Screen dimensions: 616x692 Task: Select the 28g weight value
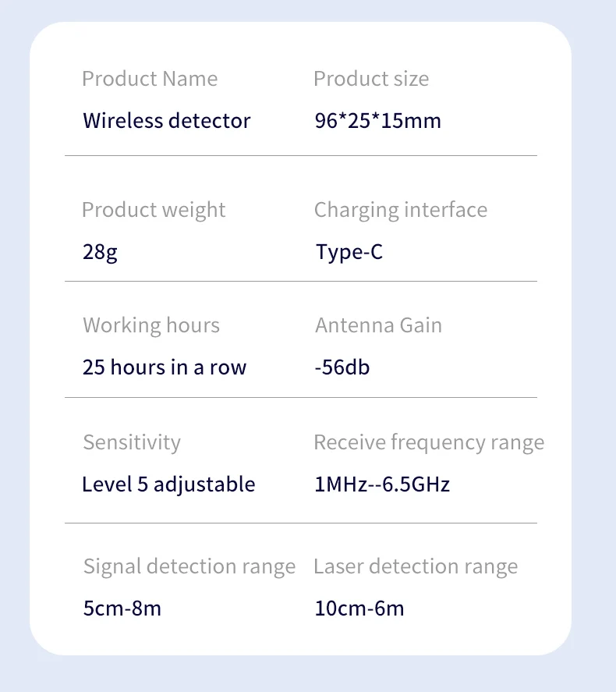(100, 252)
